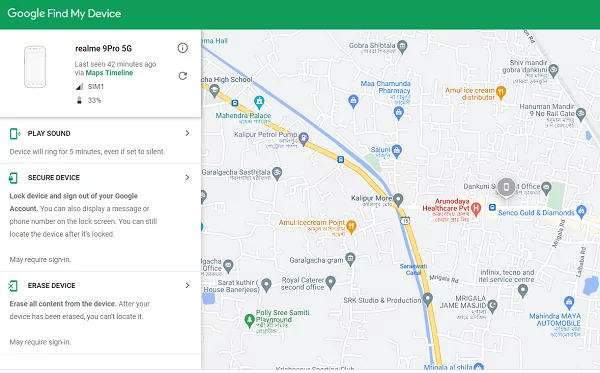Click the Garalgacha gram pin
This screenshot has width=600, height=373.
(350, 259)
